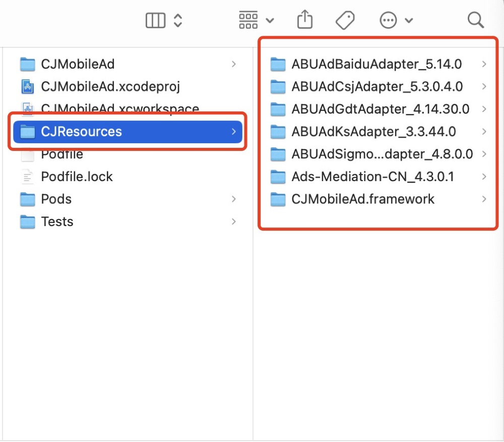Expand ABUAdCsjAdapter_5.3.0.4.0 folder chevron
Viewport: 504px width, 442px height.
click(x=484, y=87)
